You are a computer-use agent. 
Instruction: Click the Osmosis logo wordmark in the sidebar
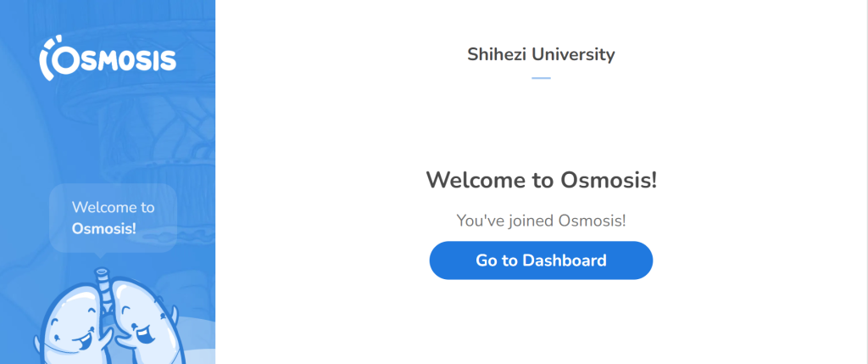coord(108,58)
